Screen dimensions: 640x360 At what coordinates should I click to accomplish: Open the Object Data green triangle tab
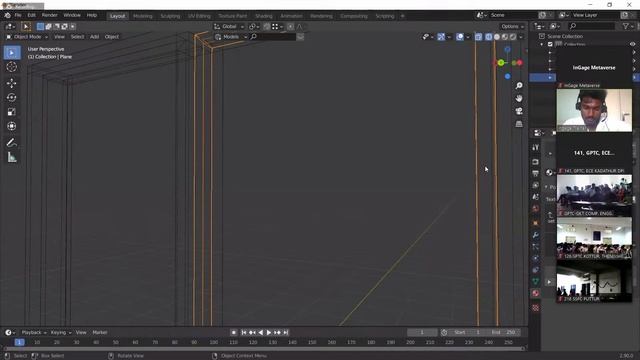click(536, 281)
